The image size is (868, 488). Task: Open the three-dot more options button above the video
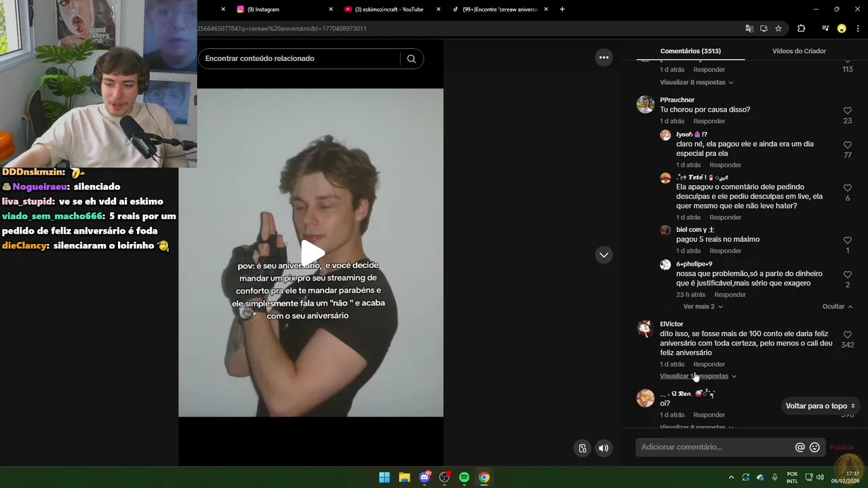604,58
